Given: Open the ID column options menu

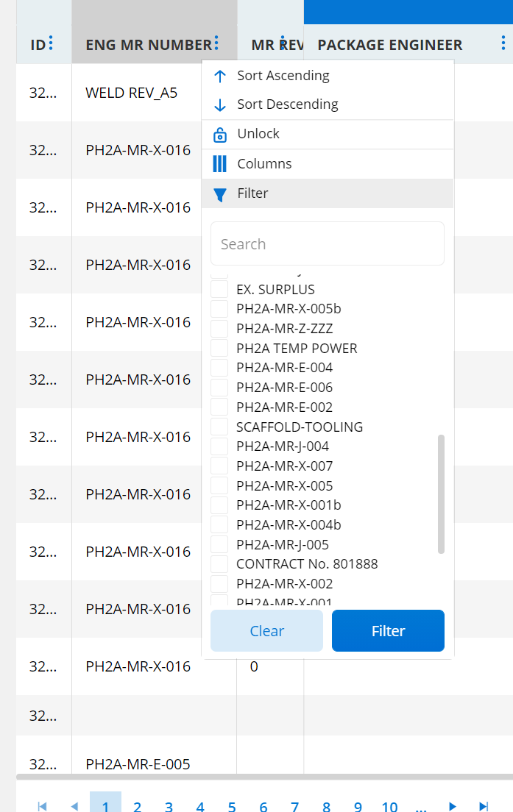Looking at the screenshot, I should pyautogui.click(x=51, y=43).
